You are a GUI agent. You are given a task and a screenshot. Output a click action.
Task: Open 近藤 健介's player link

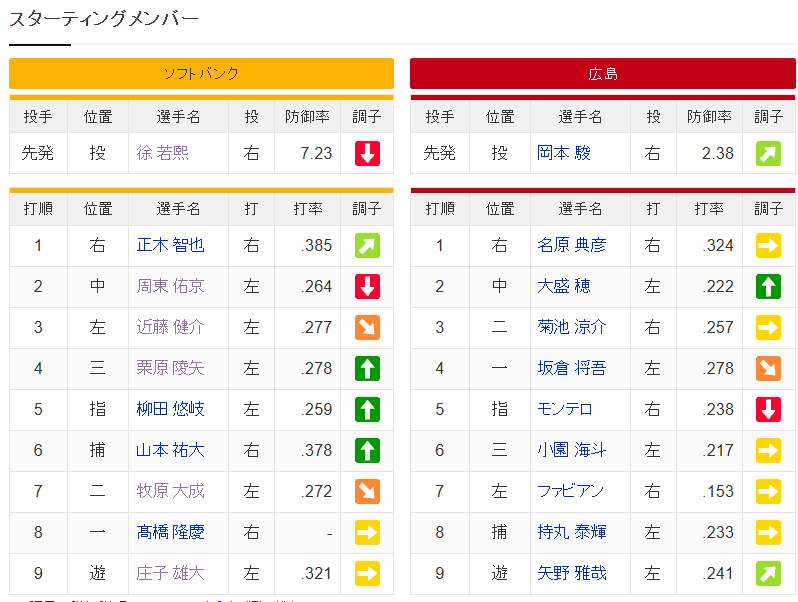pyautogui.click(x=170, y=327)
